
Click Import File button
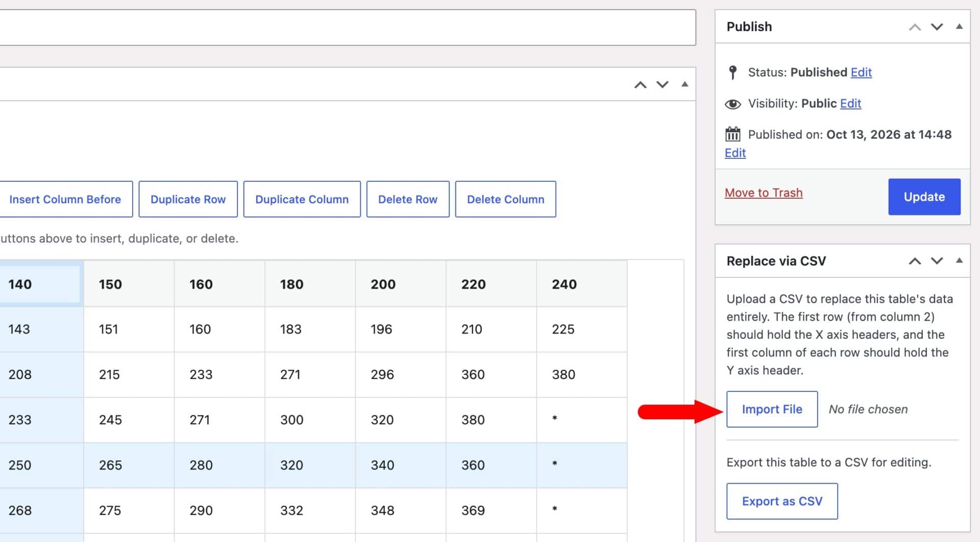(x=772, y=409)
